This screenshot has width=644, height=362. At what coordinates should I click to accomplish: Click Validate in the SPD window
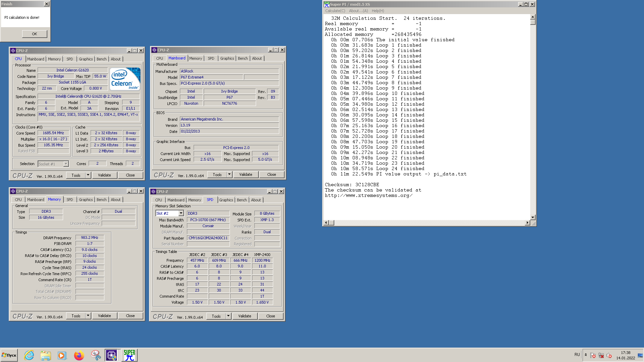pyautogui.click(x=245, y=316)
